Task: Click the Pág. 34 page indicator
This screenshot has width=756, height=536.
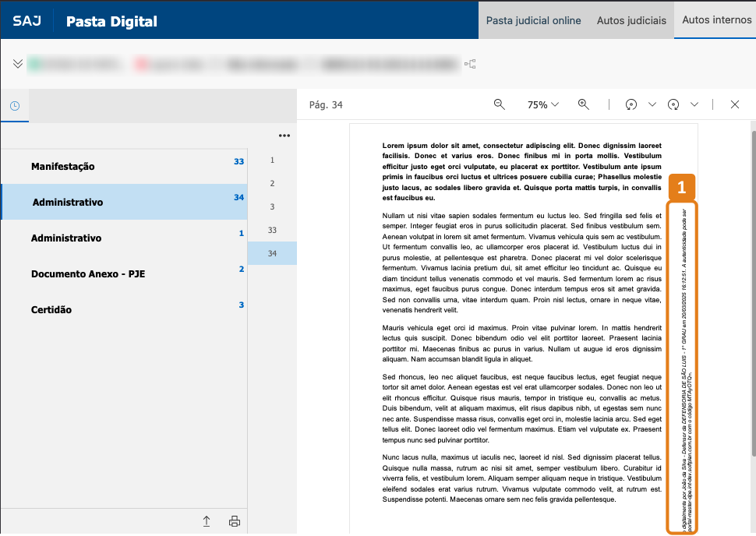Action: tap(326, 104)
